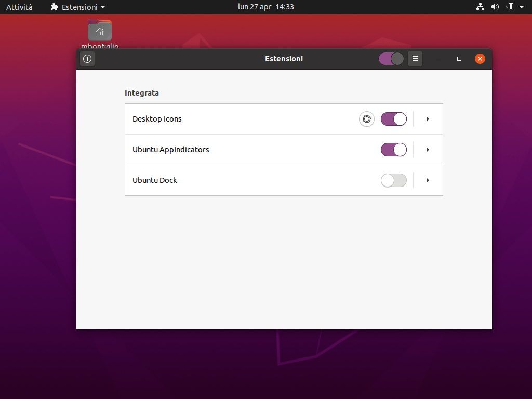The image size is (532, 399).
Task: Expand the Desktop Icons row details arrow
Action: click(x=428, y=119)
